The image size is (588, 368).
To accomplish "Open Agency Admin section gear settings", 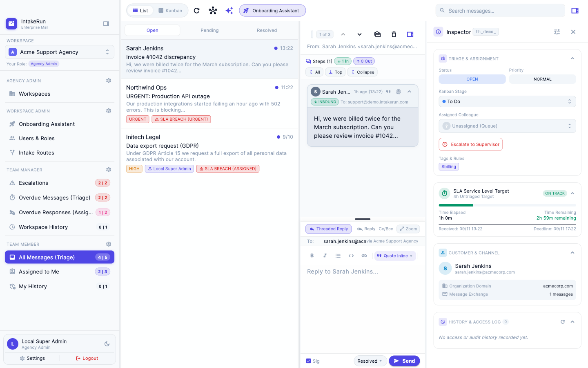I will (x=109, y=81).
